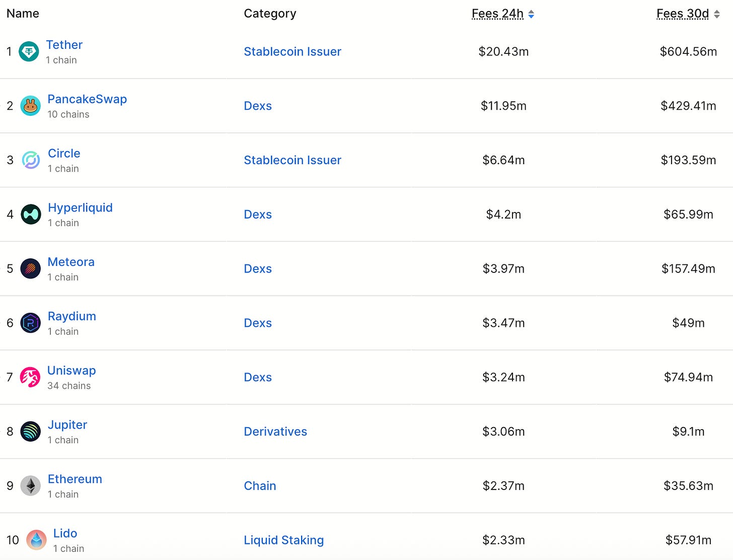The width and height of the screenshot is (733, 560).
Task: Open Liquid Staking category in Lido row
Action: pyautogui.click(x=283, y=540)
